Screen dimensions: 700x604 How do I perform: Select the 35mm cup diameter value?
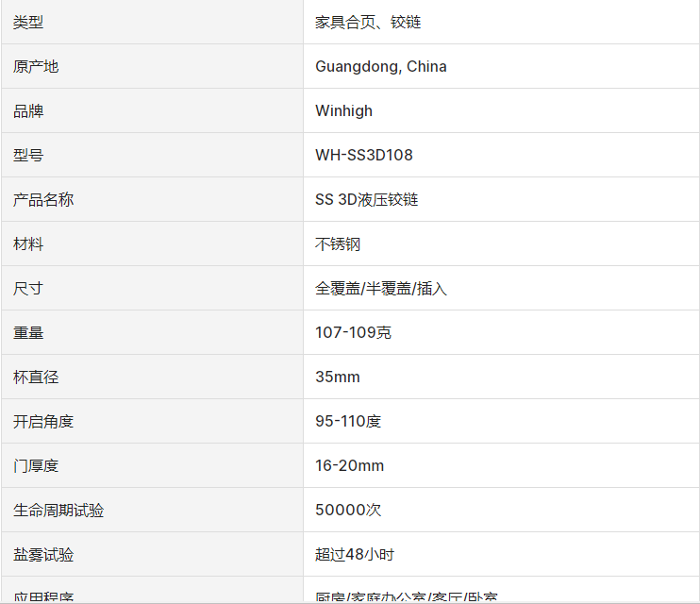[338, 377]
